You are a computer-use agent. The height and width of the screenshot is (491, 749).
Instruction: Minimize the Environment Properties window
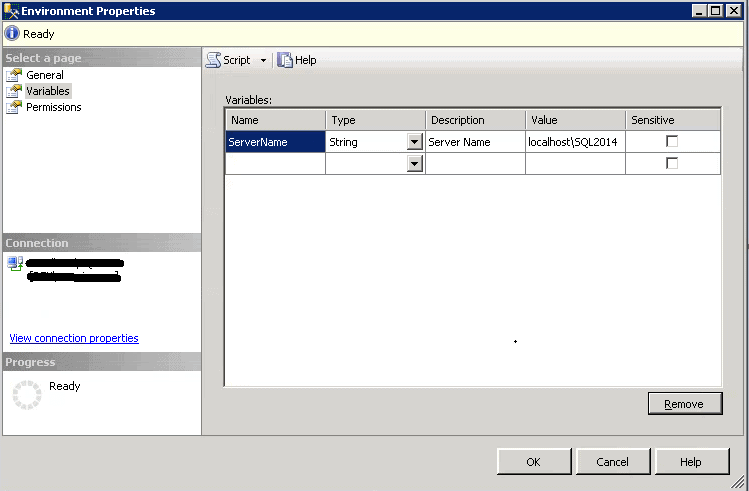click(x=699, y=11)
